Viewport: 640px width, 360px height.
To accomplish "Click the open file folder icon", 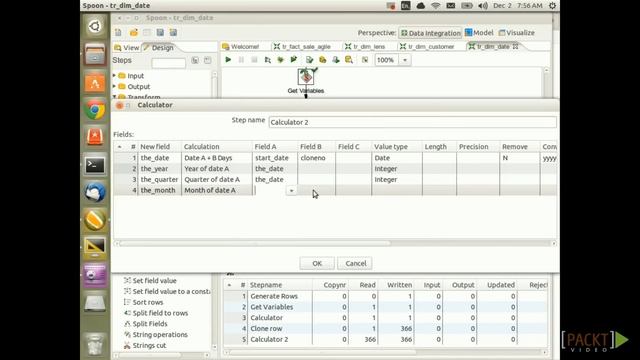I will (x=133, y=33).
